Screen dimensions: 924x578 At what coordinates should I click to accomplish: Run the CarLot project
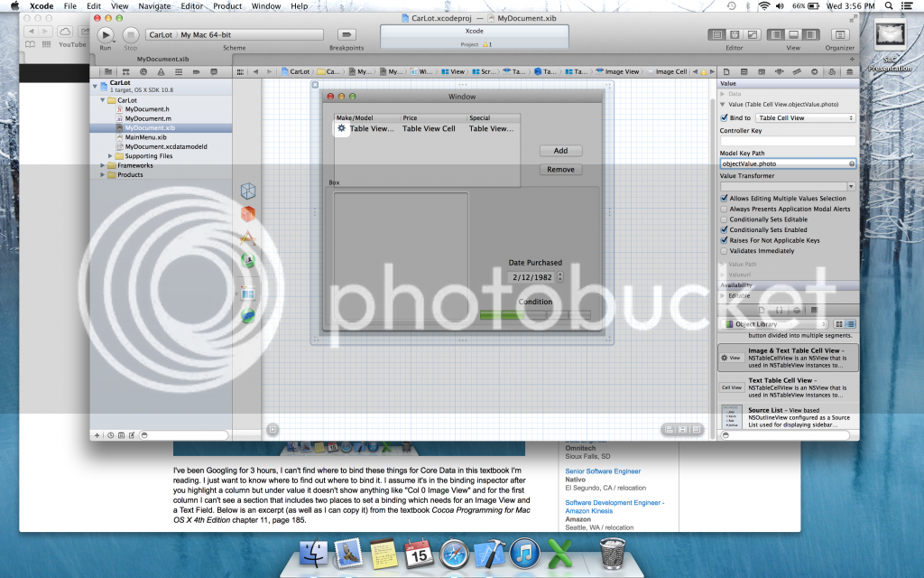tap(106, 35)
